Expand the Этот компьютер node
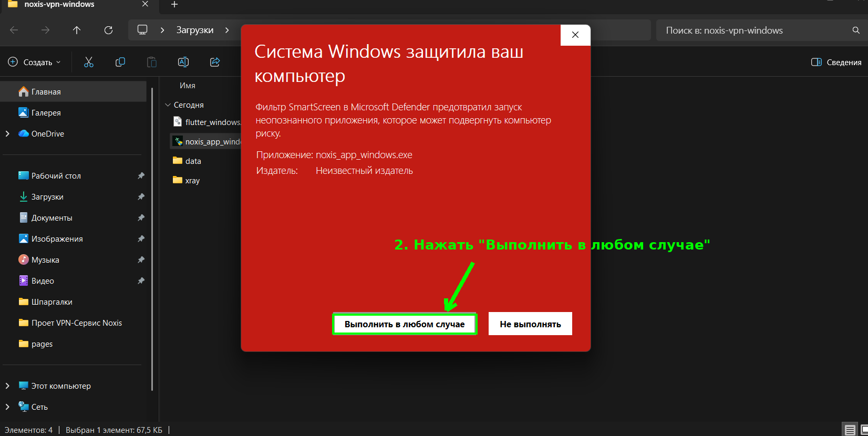Viewport: 868px width, 436px height. (7, 386)
